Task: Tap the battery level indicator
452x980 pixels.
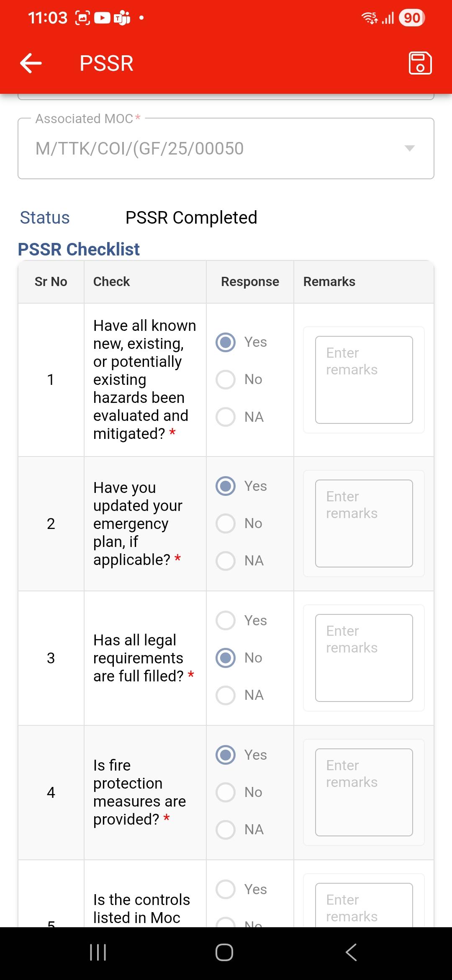Action: click(x=412, y=18)
